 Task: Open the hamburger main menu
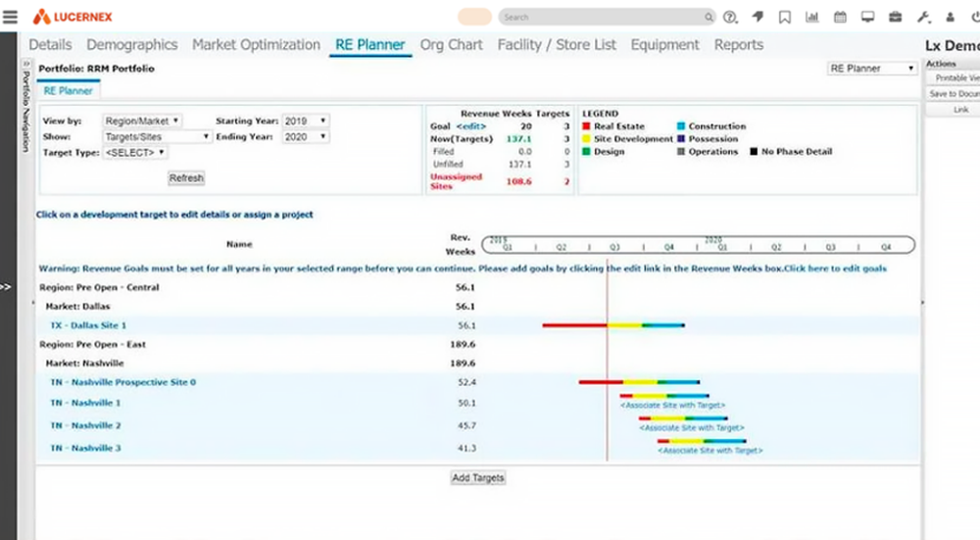click(10, 17)
